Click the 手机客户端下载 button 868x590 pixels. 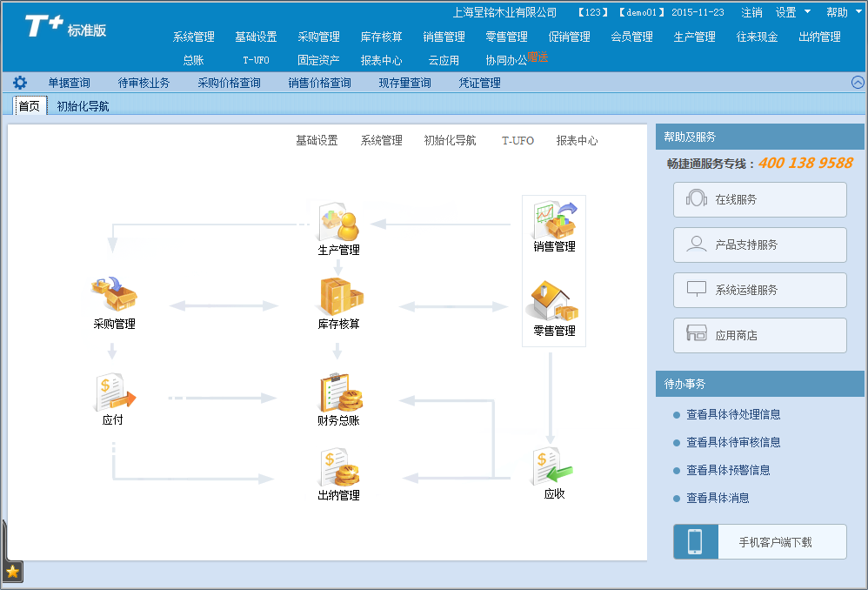pyautogui.click(x=759, y=542)
